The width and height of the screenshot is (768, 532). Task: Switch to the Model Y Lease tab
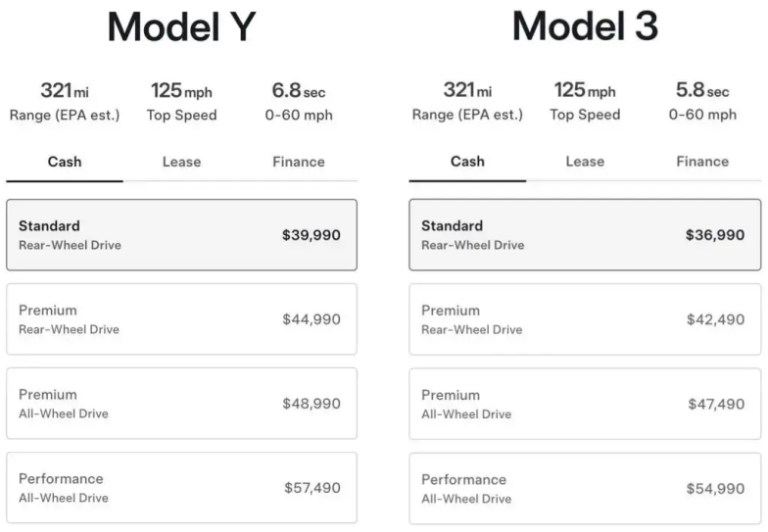[x=181, y=162]
